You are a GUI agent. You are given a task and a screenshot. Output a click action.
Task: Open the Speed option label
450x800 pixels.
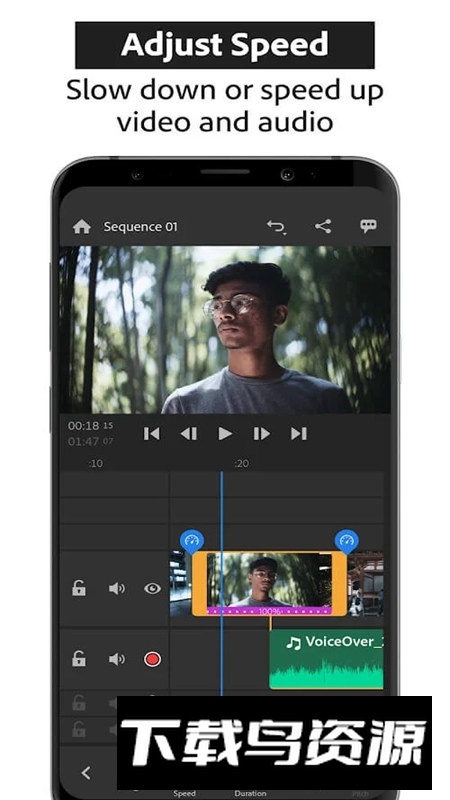point(184,793)
